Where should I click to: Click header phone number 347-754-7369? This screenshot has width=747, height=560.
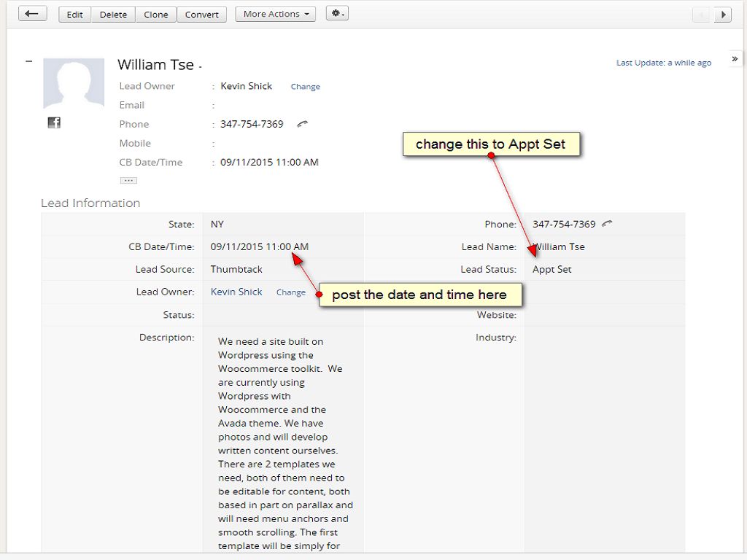pyautogui.click(x=252, y=124)
